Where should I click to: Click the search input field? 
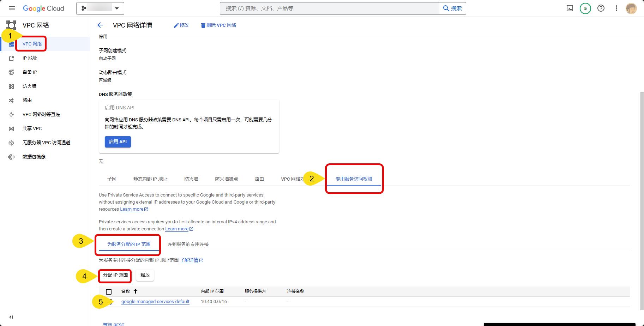pos(329,8)
